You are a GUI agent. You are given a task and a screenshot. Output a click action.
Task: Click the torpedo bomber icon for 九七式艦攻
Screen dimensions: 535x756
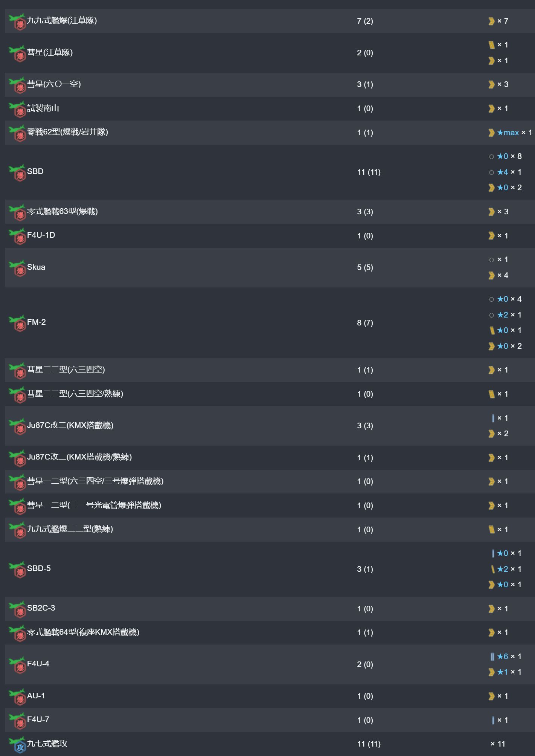[x=17, y=745]
